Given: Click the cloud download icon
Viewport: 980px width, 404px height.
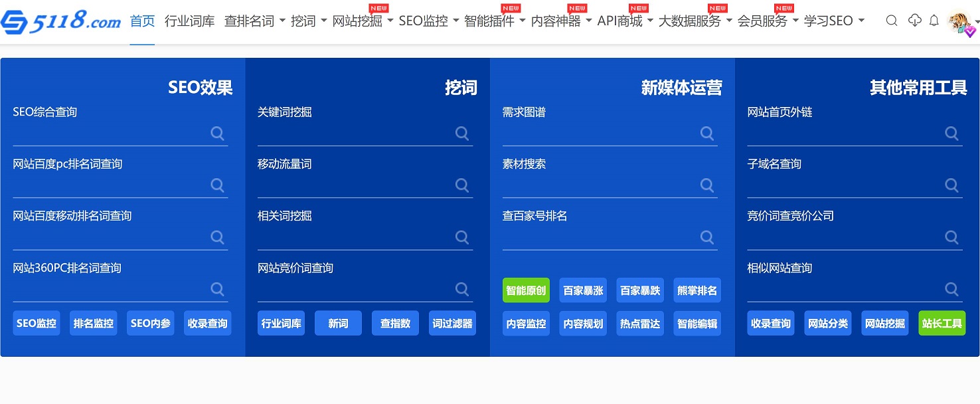Looking at the screenshot, I should [915, 21].
